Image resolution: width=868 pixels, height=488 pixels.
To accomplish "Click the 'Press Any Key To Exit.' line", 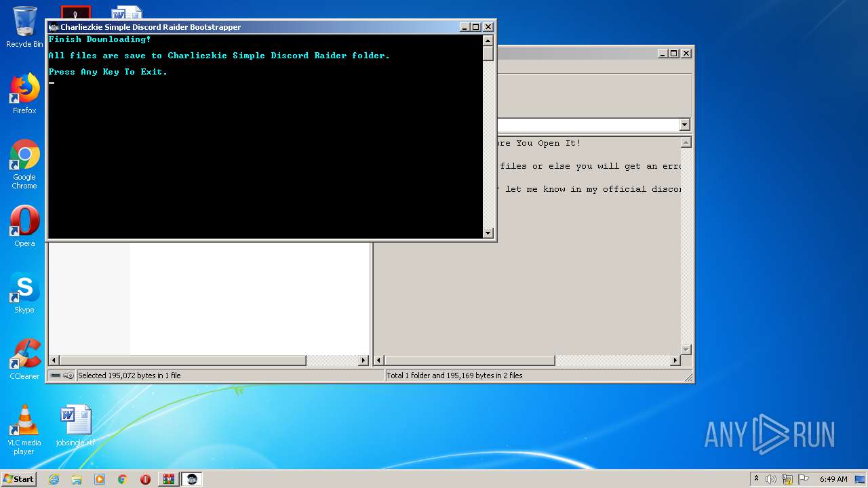I will tap(108, 72).
